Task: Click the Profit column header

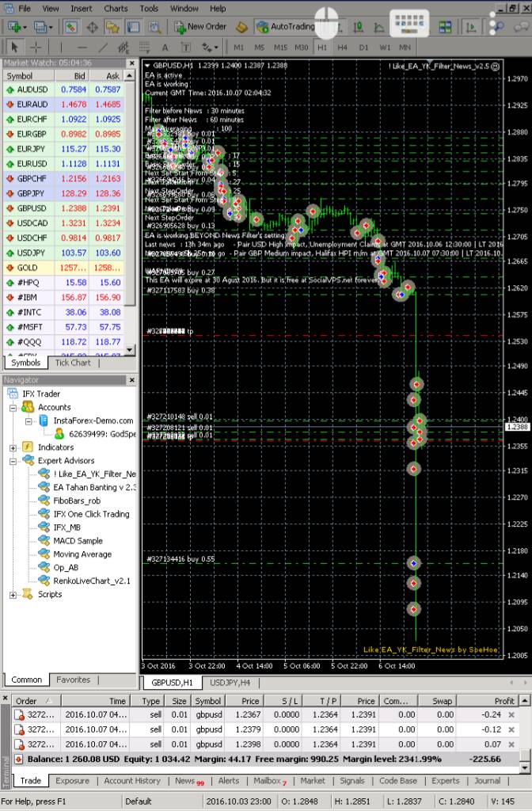Action: (x=503, y=701)
